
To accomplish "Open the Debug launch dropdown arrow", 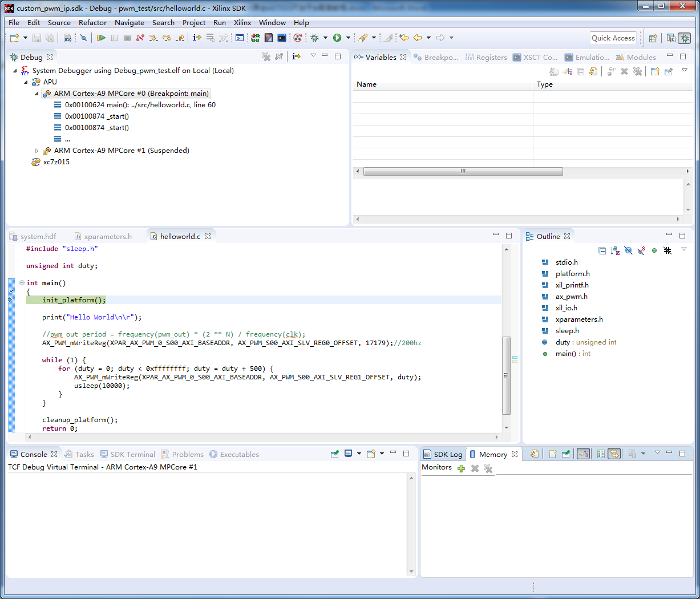I will [325, 38].
